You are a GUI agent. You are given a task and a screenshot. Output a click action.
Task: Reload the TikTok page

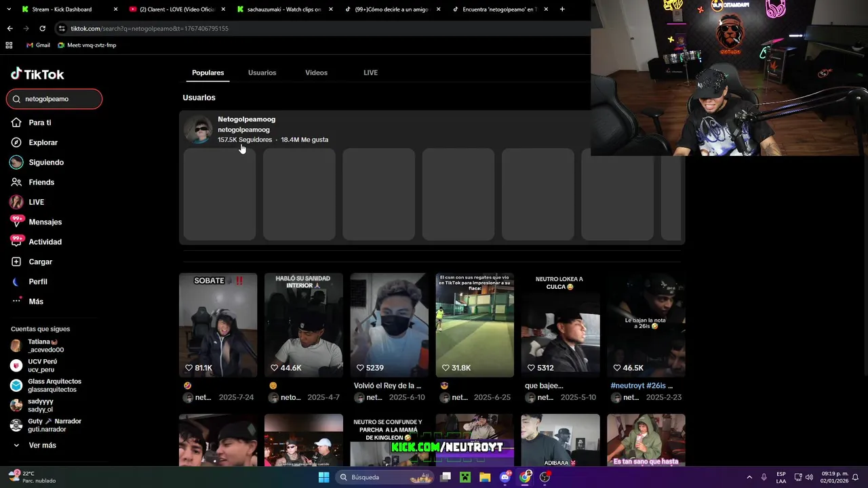tap(42, 28)
